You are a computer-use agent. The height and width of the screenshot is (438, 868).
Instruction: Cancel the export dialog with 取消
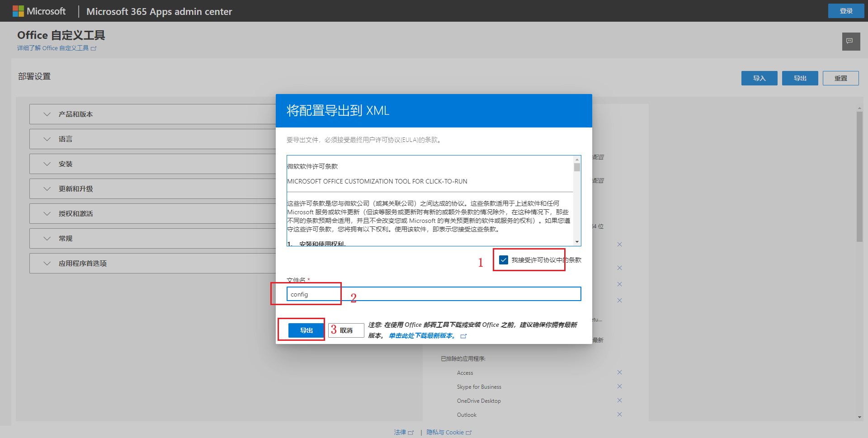pos(346,330)
